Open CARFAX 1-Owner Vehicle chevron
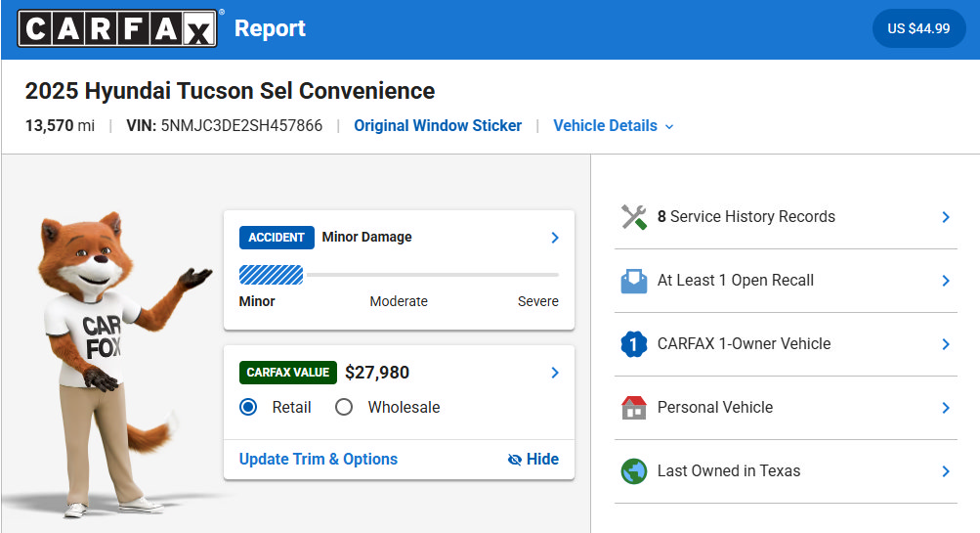 tap(946, 344)
